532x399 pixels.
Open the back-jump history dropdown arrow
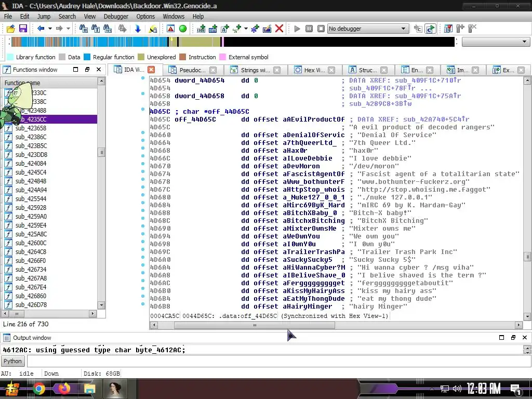(x=50, y=29)
